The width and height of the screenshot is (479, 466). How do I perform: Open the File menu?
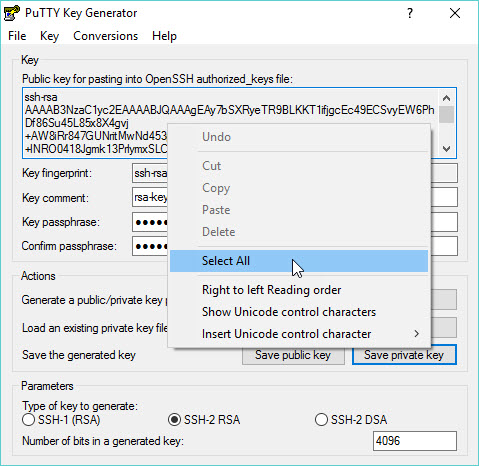coord(17,36)
